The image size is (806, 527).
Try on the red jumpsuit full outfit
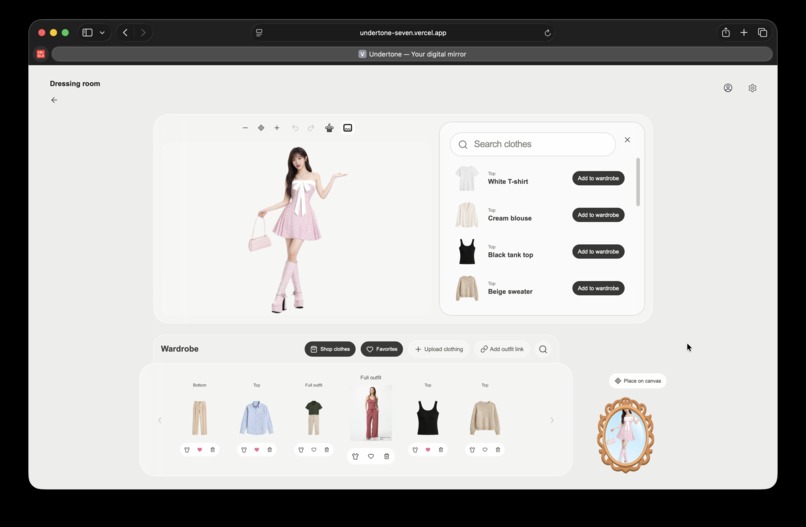coord(355,457)
